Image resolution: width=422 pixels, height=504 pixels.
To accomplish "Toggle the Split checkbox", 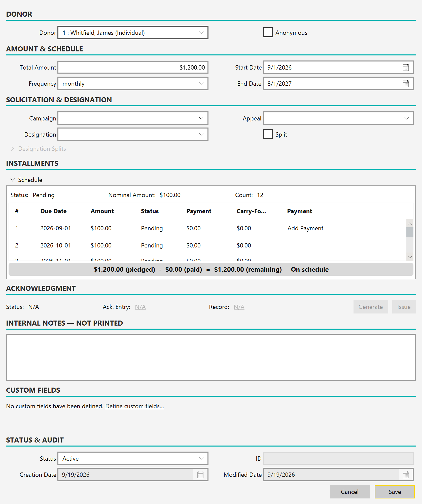I will [x=268, y=134].
